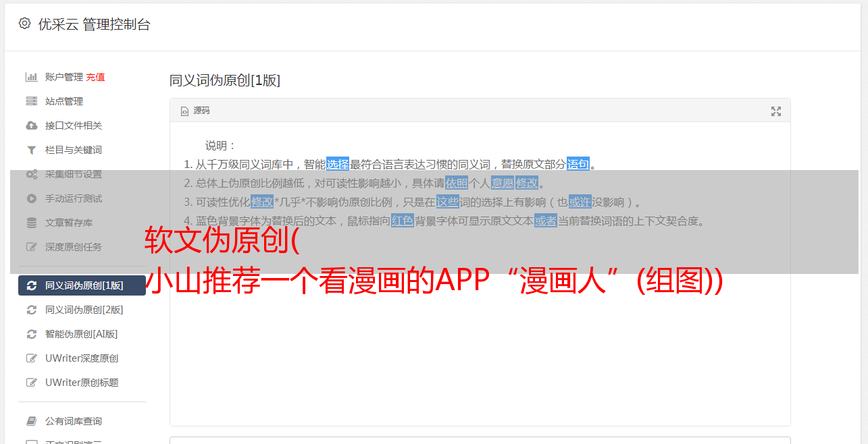Click the refresh icon for 智能伪原创[AI版]
The height and width of the screenshot is (444, 868).
point(32,334)
